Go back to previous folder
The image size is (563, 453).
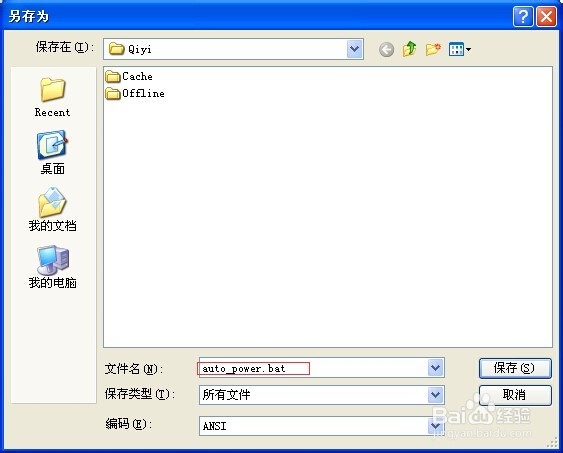[x=386, y=50]
